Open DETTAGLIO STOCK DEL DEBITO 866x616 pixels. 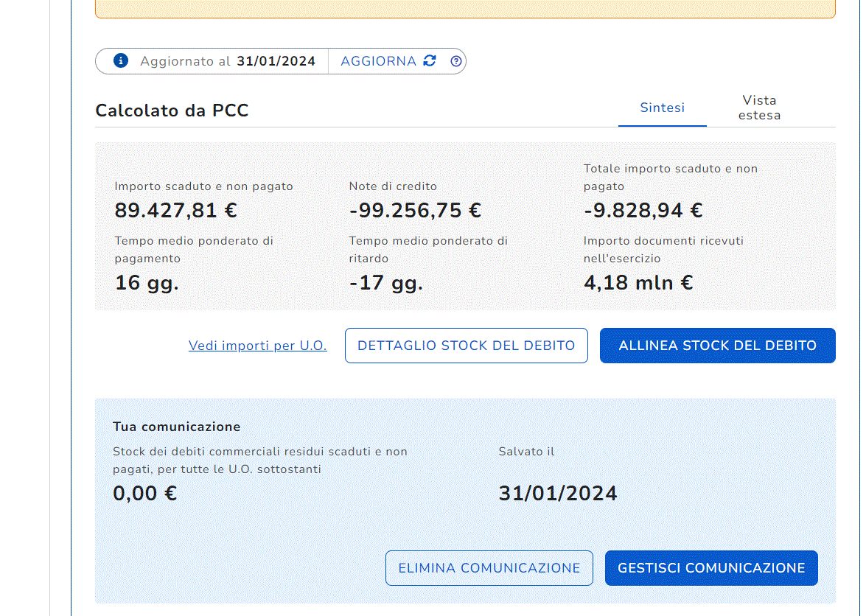pyautogui.click(x=466, y=346)
